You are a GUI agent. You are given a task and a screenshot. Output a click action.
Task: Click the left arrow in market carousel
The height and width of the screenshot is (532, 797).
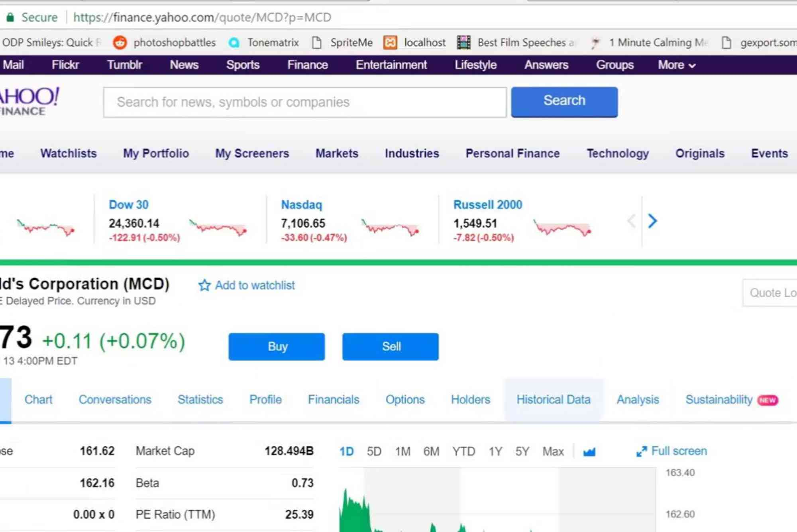(631, 221)
